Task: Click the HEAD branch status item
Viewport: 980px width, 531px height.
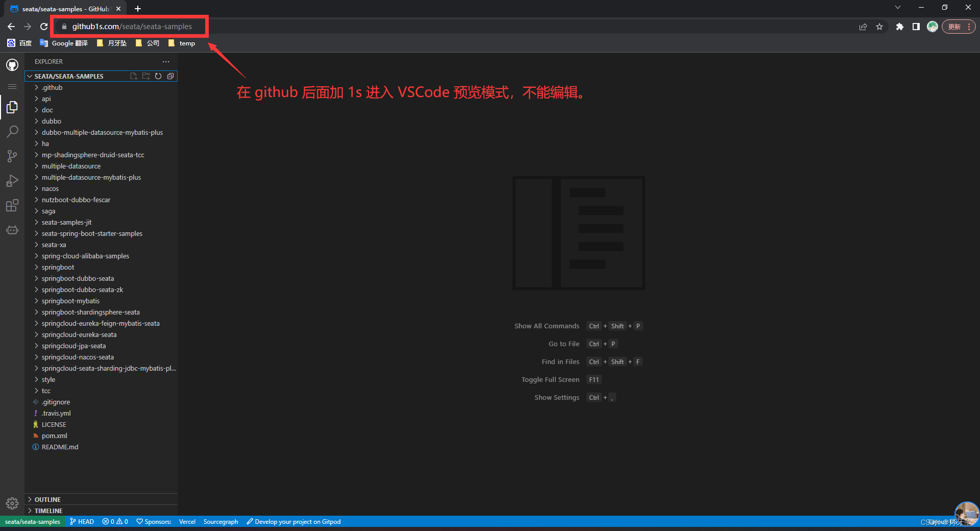Action: pos(82,521)
